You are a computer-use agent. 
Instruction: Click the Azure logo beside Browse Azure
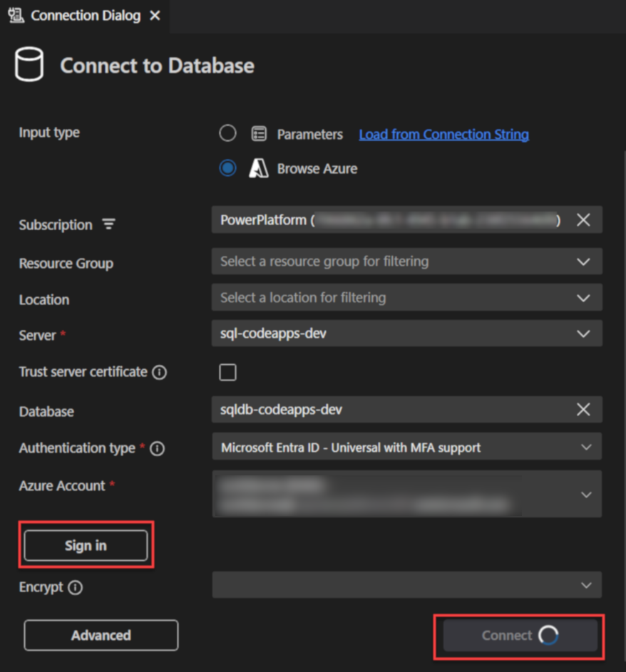258,168
